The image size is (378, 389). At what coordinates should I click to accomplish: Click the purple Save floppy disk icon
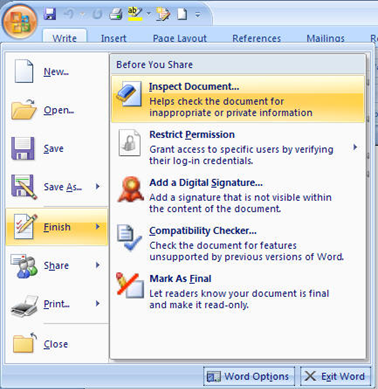(x=23, y=148)
